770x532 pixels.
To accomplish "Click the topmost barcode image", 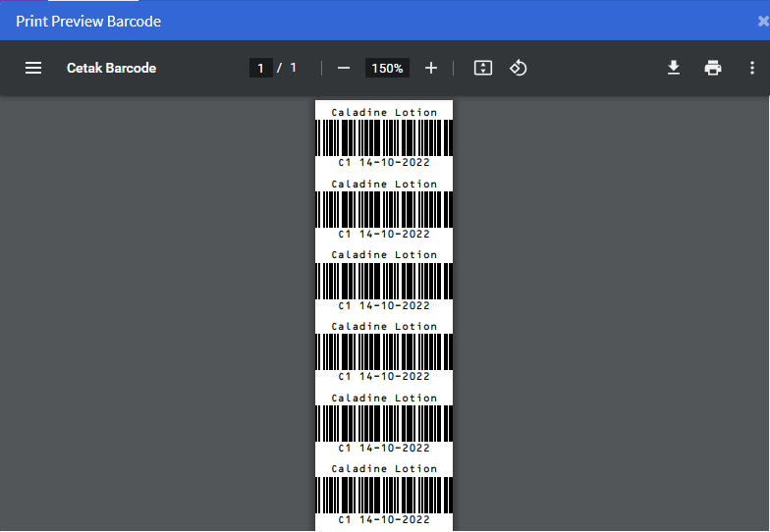I will [x=384, y=137].
